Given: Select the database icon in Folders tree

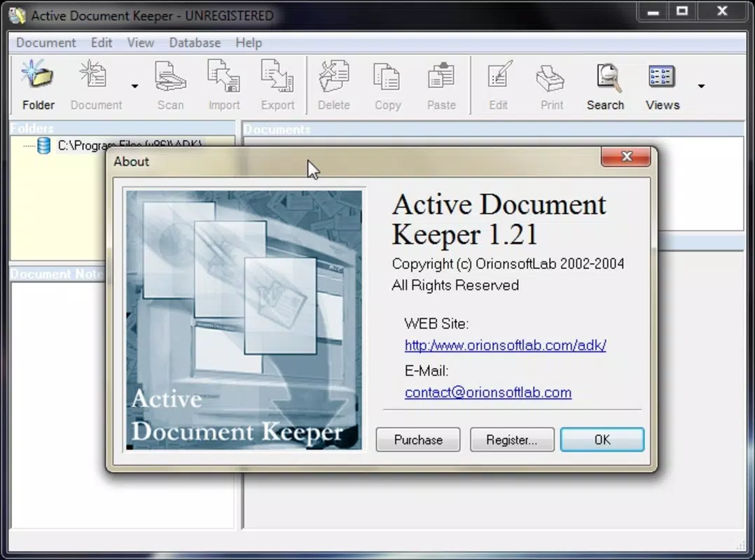Looking at the screenshot, I should [x=44, y=146].
